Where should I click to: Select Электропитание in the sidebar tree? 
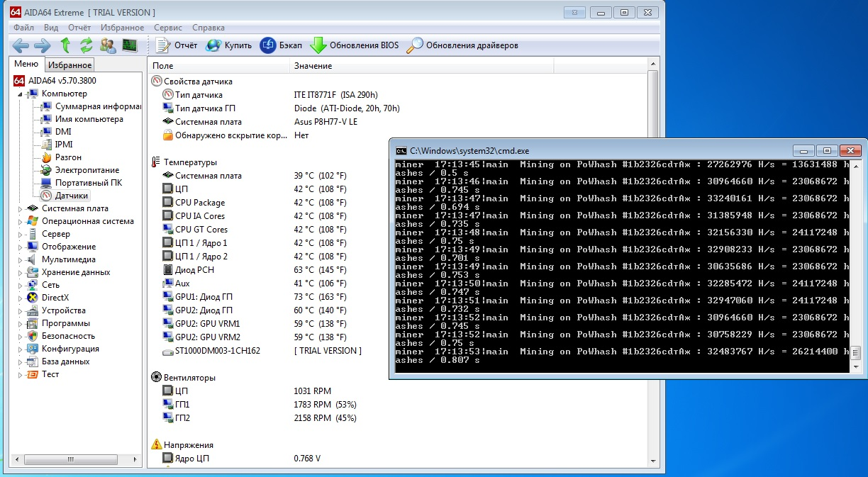point(87,170)
